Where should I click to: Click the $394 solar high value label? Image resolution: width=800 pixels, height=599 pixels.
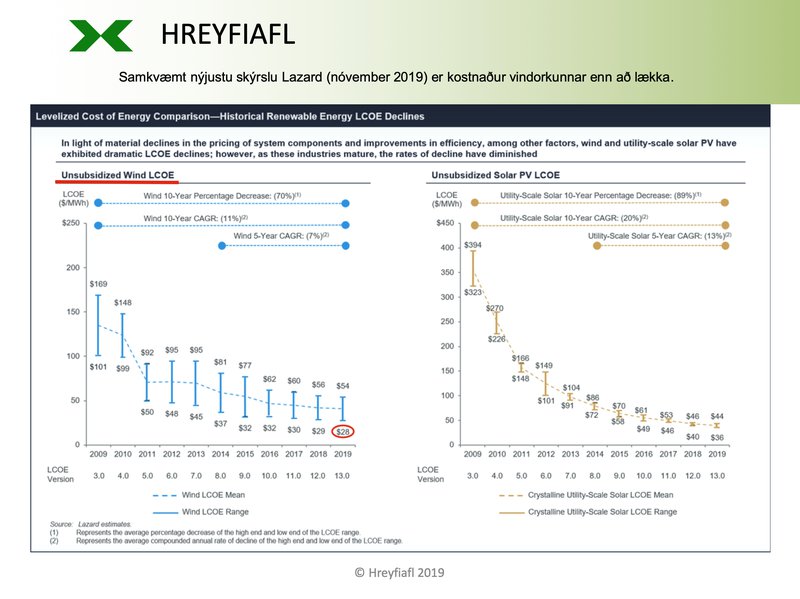pos(472,245)
